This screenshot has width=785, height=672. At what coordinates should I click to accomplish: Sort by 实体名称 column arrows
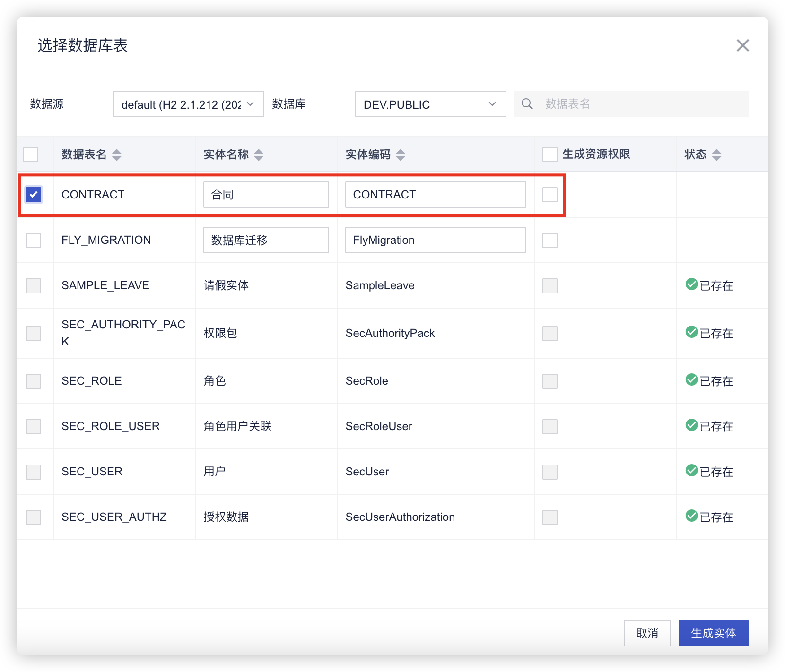[x=258, y=155]
